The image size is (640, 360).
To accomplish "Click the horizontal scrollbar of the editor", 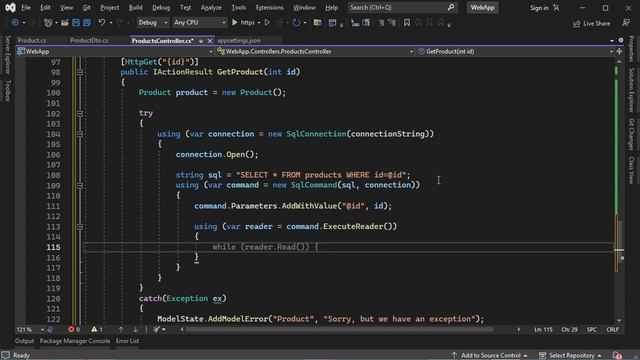I will click(x=339, y=329).
